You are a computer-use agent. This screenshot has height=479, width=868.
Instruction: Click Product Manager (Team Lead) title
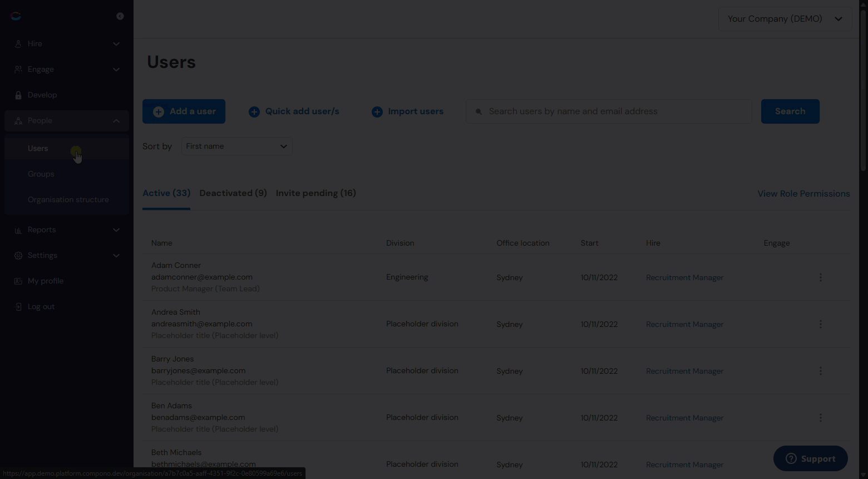(x=205, y=289)
